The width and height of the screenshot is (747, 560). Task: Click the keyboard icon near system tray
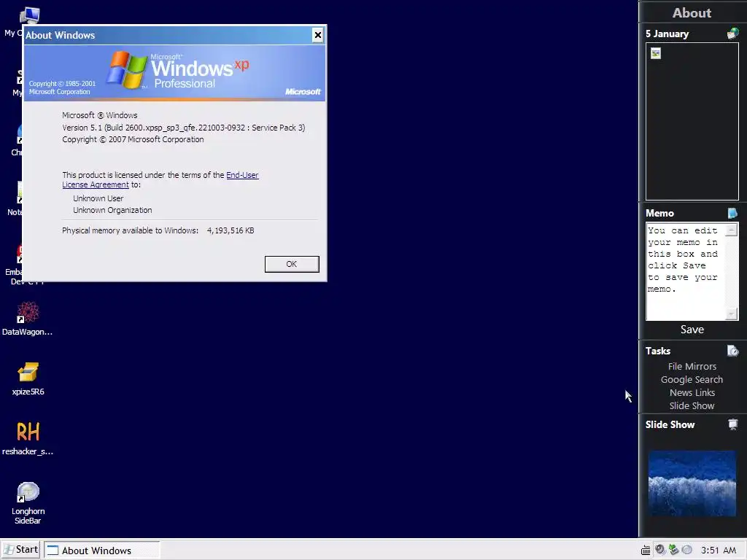pos(646,551)
